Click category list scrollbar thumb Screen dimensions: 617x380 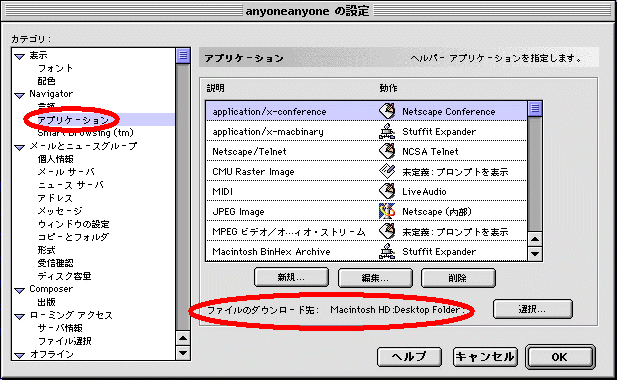[183, 56]
